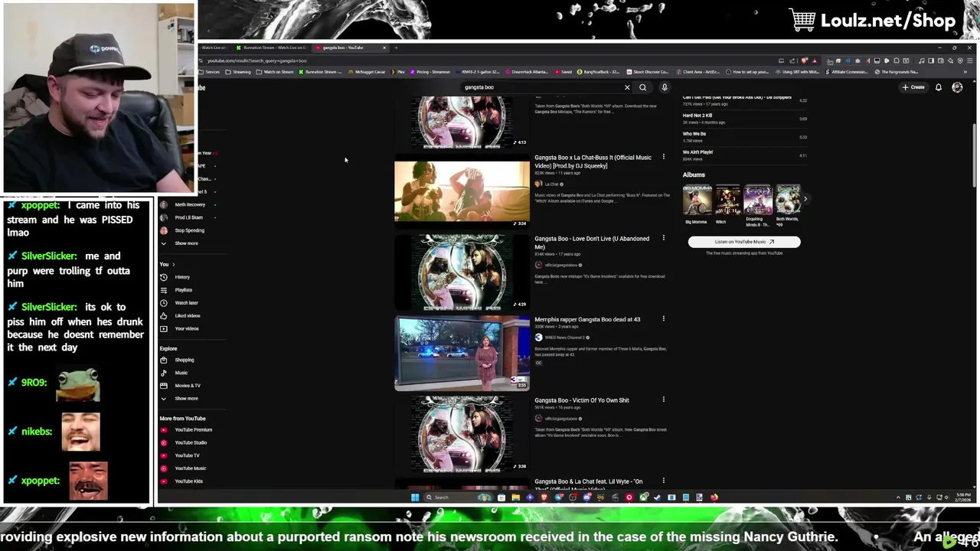Clear the YouTube search box text
The width and height of the screenshot is (980, 551).
[x=627, y=87]
